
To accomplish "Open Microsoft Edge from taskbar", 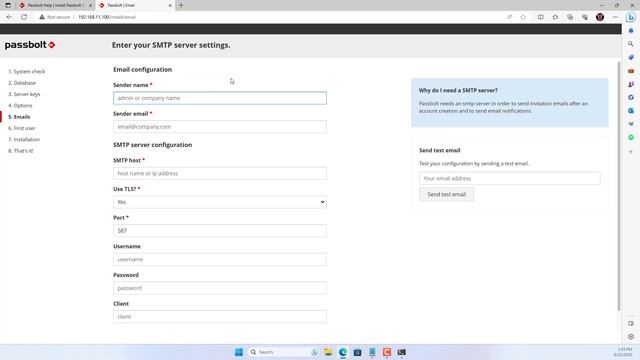I will coord(343,352).
